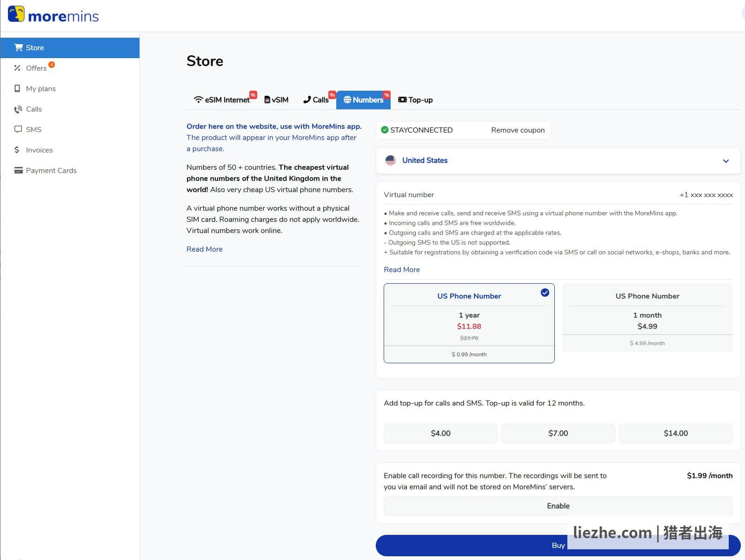
Task: Click the vSIM sim card icon
Action: (x=267, y=100)
